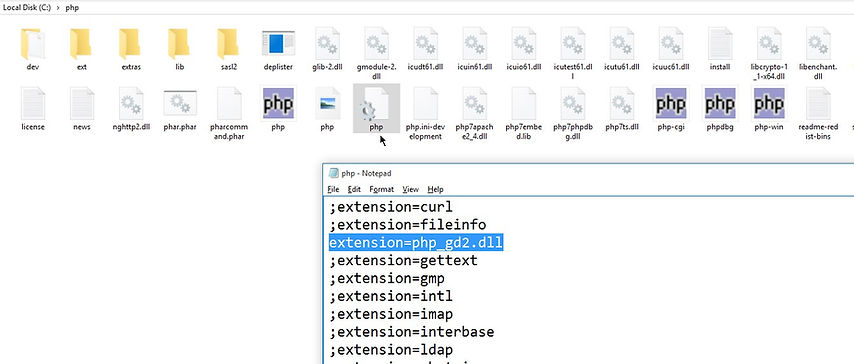Select the nghttp2.dll file

pos(131,110)
